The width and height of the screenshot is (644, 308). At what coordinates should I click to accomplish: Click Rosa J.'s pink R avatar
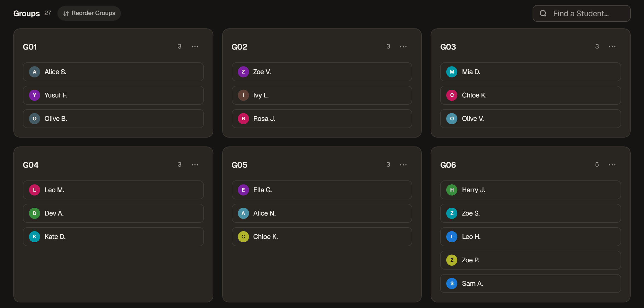[x=243, y=119]
